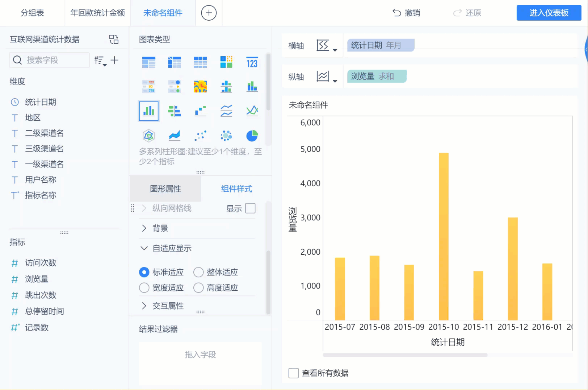Viewport: 588px width, 390px height.
Task: Open the 浏览量 求和 field dropdown
Action: (x=377, y=76)
